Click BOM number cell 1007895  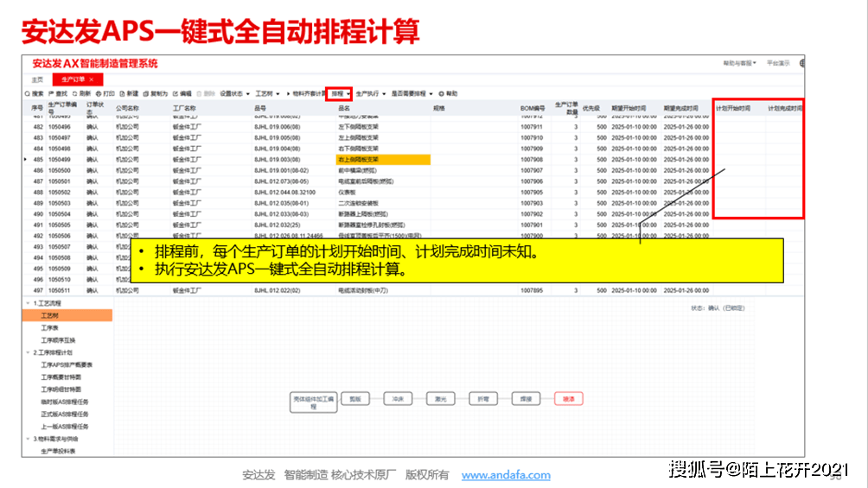pos(532,290)
